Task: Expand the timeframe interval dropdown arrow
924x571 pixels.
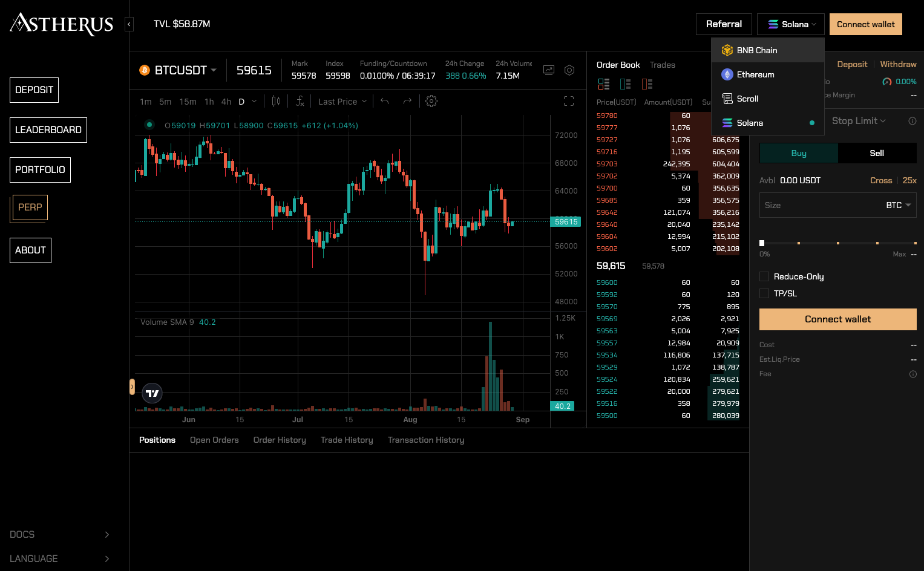Action: [x=254, y=101]
